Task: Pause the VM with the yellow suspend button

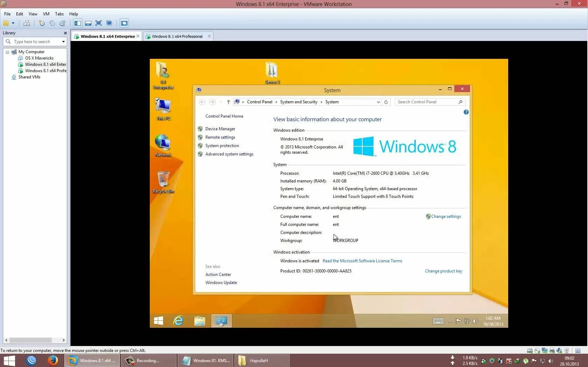Action: (6, 23)
